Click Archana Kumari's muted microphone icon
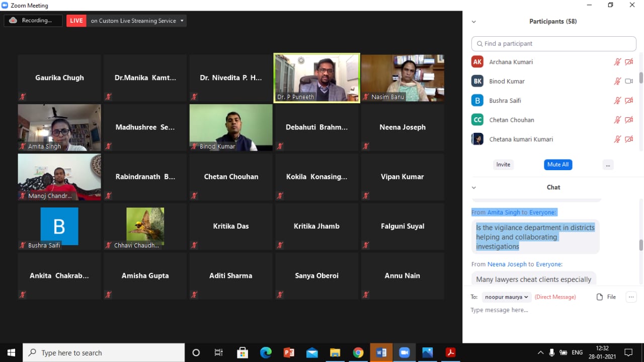The height and width of the screenshot is (362, 644). point(617,62)
